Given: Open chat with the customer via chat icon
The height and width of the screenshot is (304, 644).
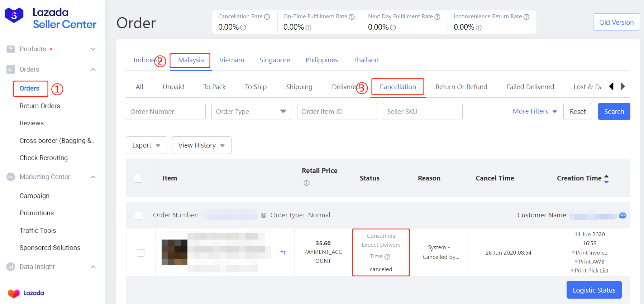Looking at the screenshot, I should (622, 216).
